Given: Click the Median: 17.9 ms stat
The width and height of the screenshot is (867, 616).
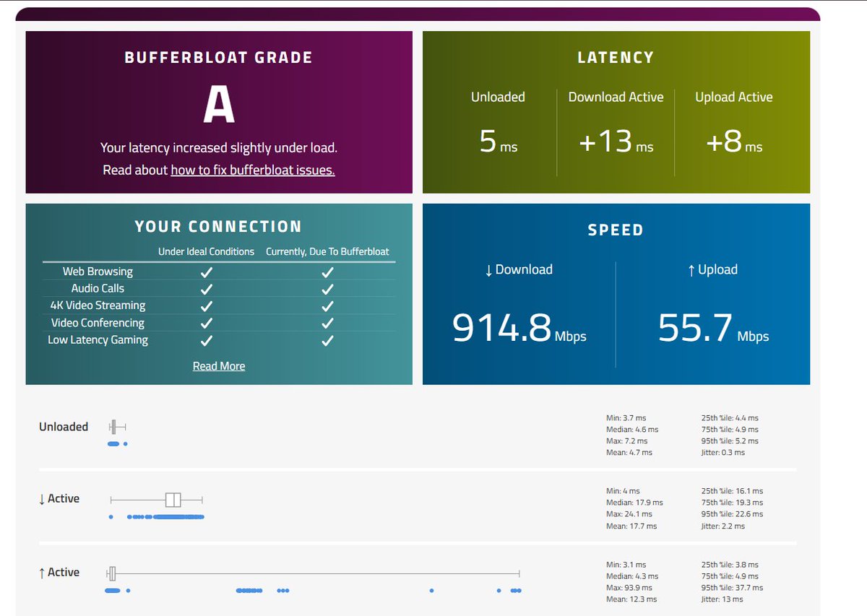Looking at the screenshot, I should pyautogui.click(x=634, y=503).
